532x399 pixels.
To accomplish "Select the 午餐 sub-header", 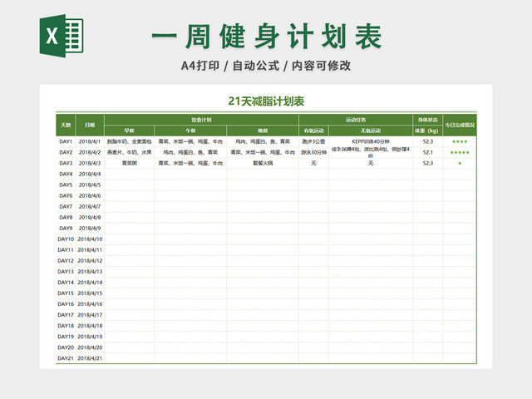I will click(190, 131).
